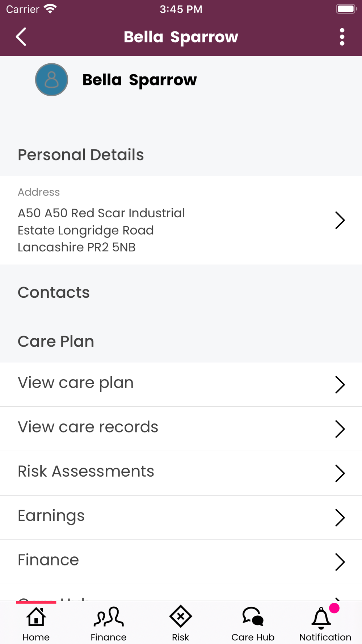Select the Risk Assessments list item

pyautogui.click(x=86, y=472)
